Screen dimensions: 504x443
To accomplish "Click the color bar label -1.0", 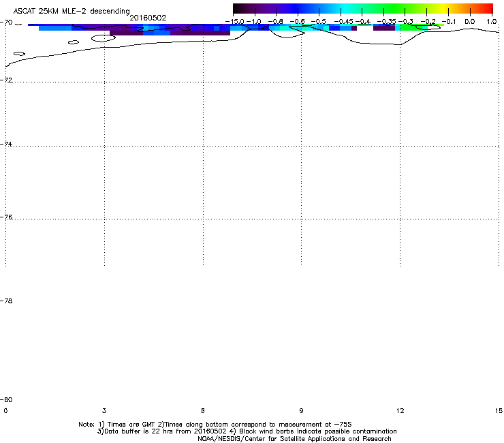I will click(x=254, y=22).
